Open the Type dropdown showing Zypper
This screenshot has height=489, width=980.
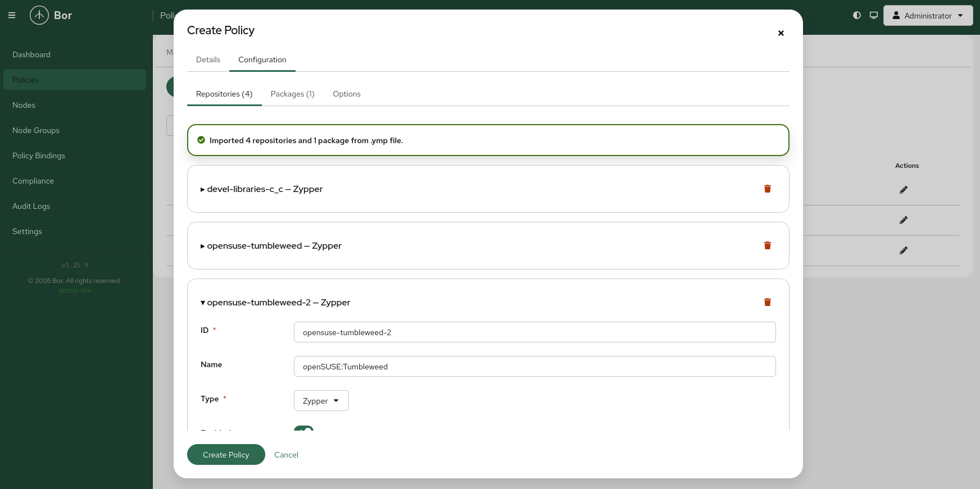[321, 401]
